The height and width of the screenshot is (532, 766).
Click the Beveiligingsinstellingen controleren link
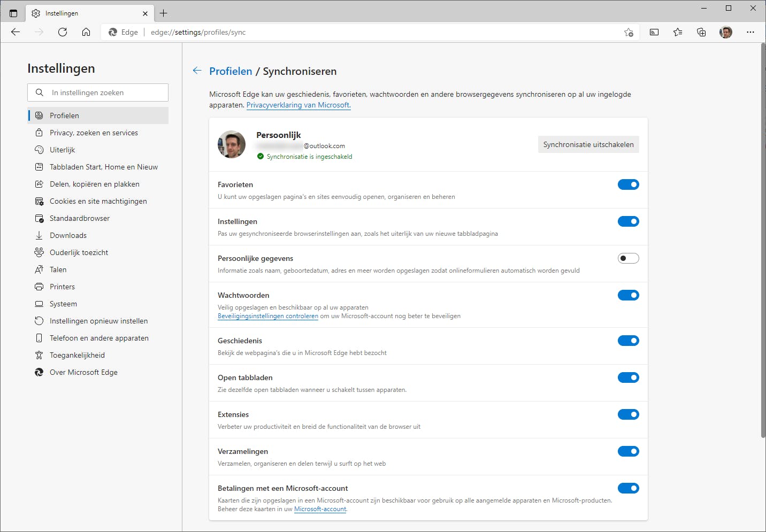(x=267, y=316)
